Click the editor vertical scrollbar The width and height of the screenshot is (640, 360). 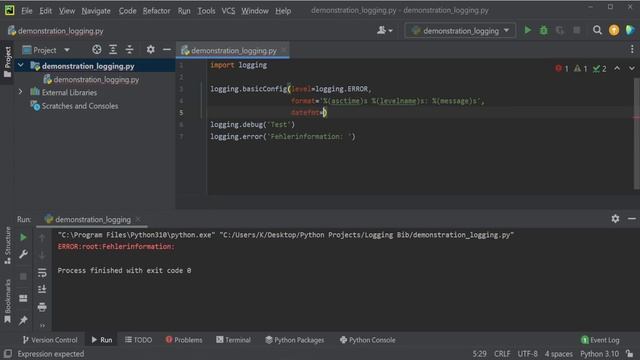pos(637,133)
